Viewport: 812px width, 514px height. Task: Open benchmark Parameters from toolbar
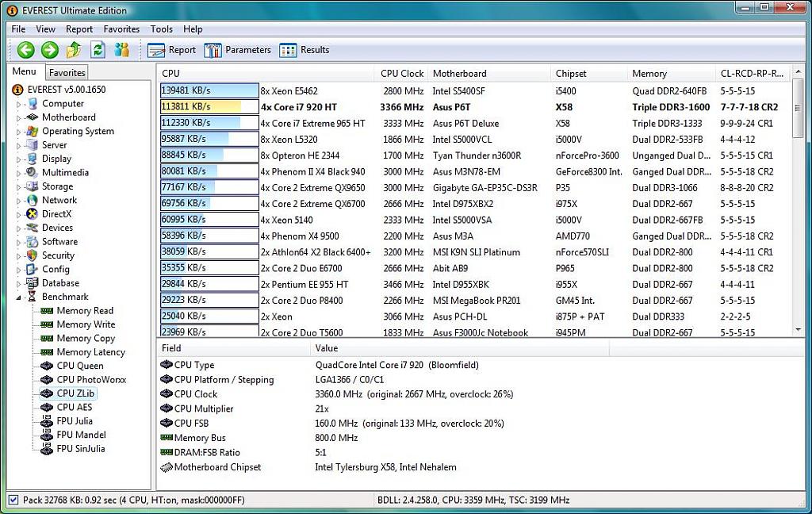click(x=237, y=50)
